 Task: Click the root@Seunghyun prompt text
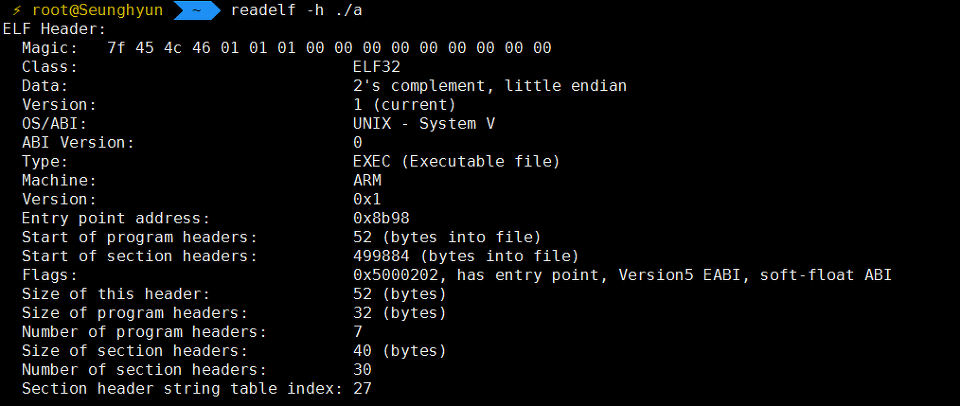pos(98,10)
